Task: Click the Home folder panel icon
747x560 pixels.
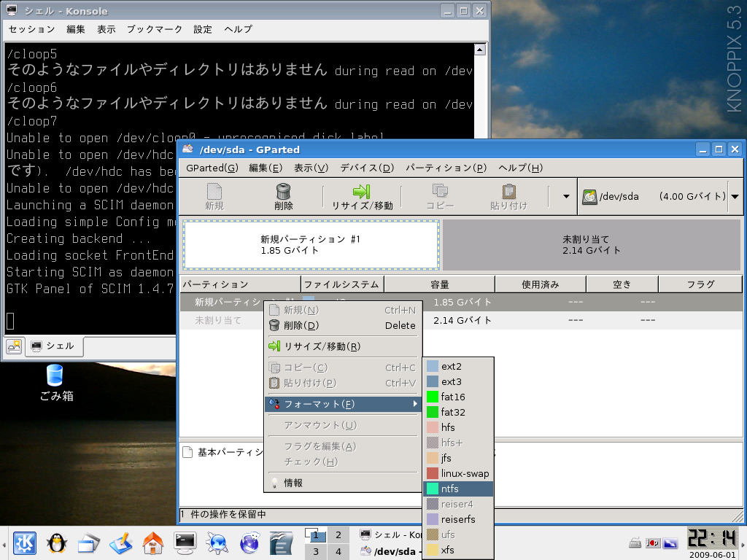Action: coord(152,542)
